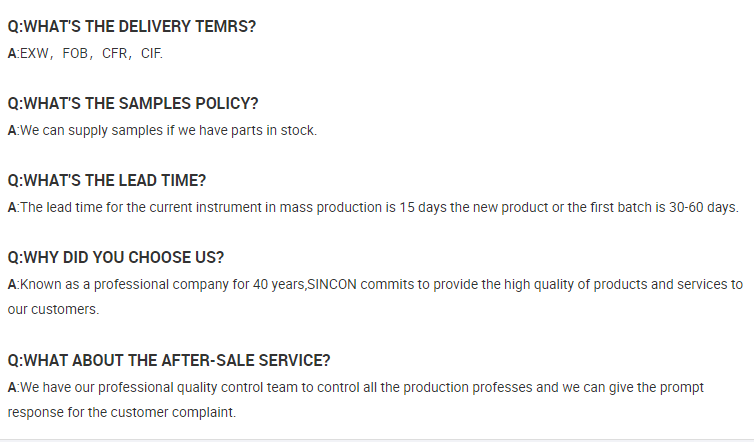The width and height of the screenshot is (754, 442).
Task: Click the CIF delivery term
Action: pyautogui.click(x=151, y=53)
